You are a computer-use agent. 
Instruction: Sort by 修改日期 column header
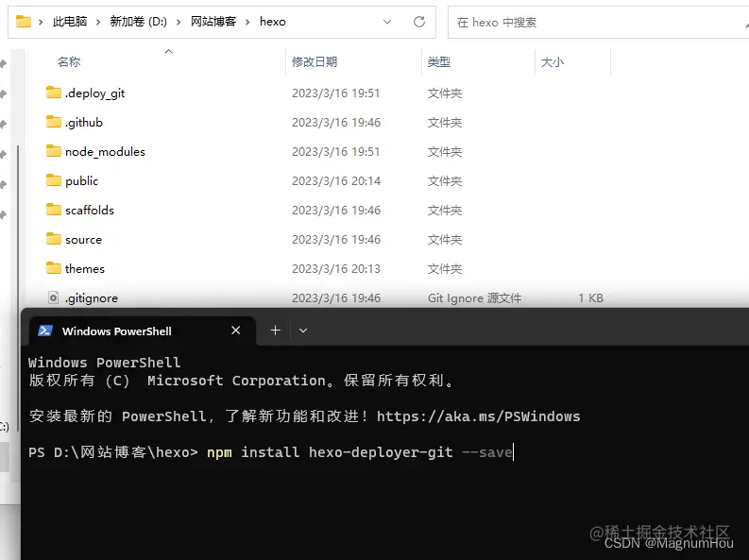315,62
